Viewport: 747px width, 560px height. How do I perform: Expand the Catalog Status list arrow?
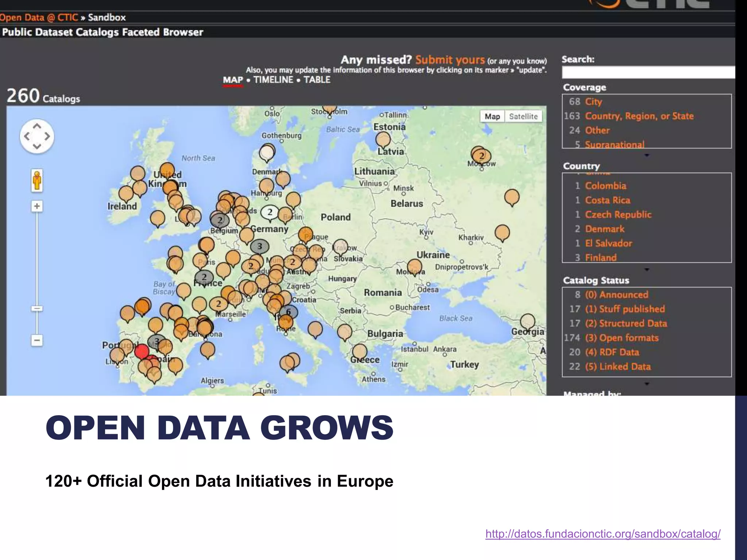[x=647, y=384]
